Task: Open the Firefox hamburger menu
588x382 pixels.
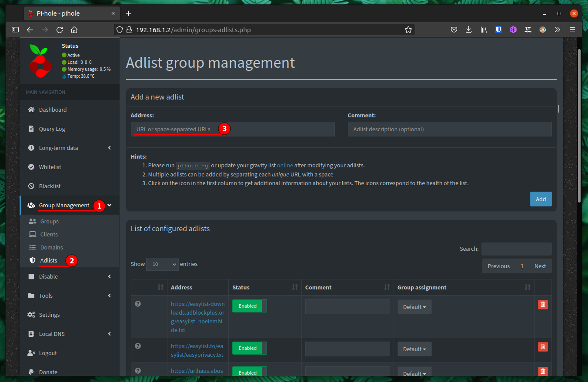Action: [x=572, y=30]
